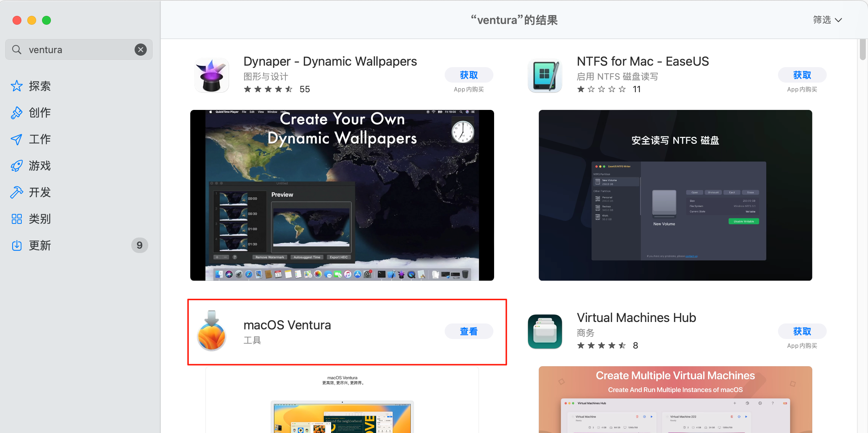Get Virtual Machines Hub with 获取

[x=802, y=331]
